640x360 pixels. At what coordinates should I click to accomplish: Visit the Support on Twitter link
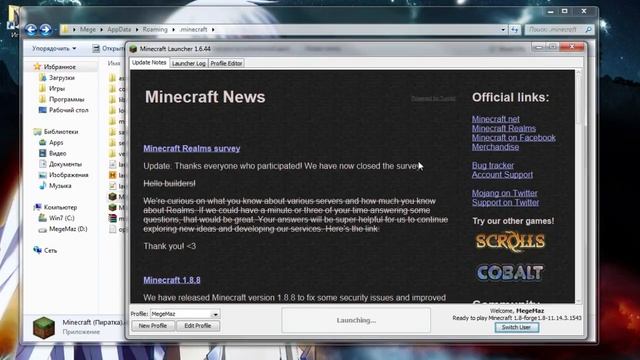[505, 202]
